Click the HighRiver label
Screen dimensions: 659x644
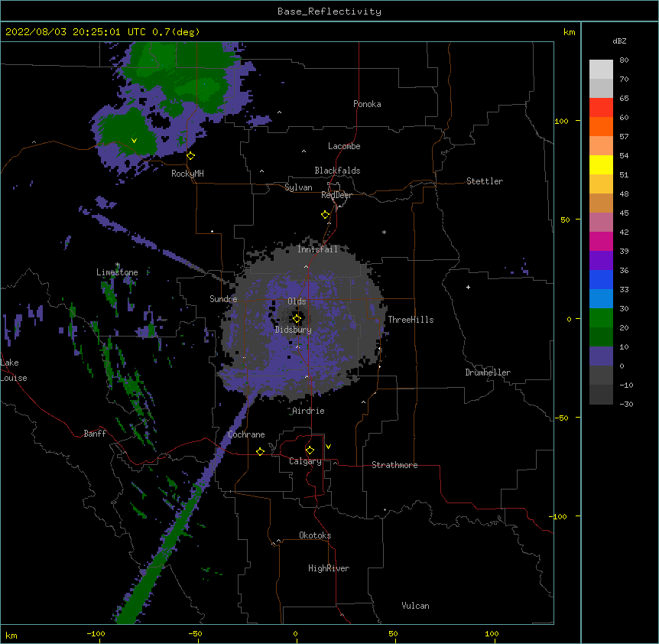click(329, 568)
